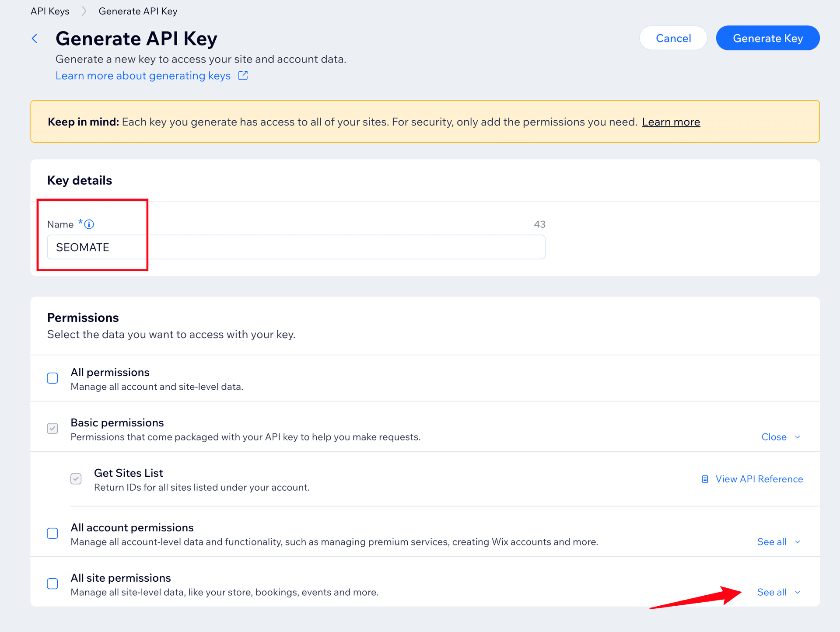840x632 pixels.
Task: Expand See all for site permissions
Action: (x=772, y=592)
